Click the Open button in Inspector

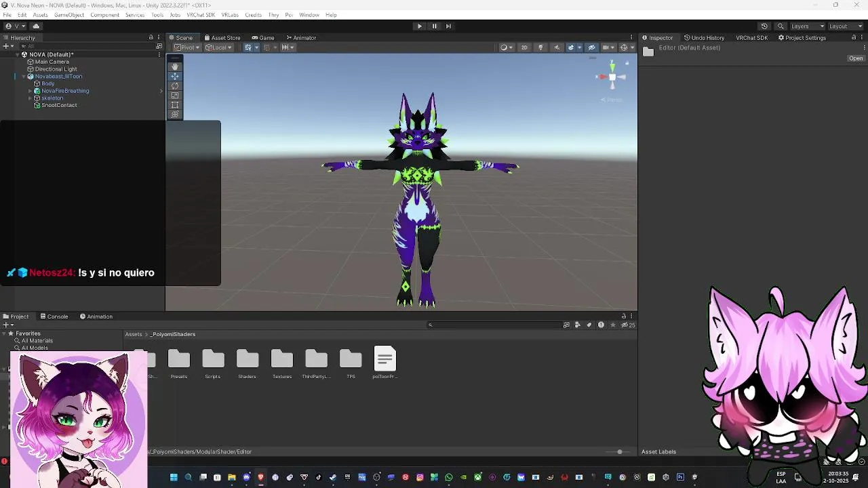[856, 58]
